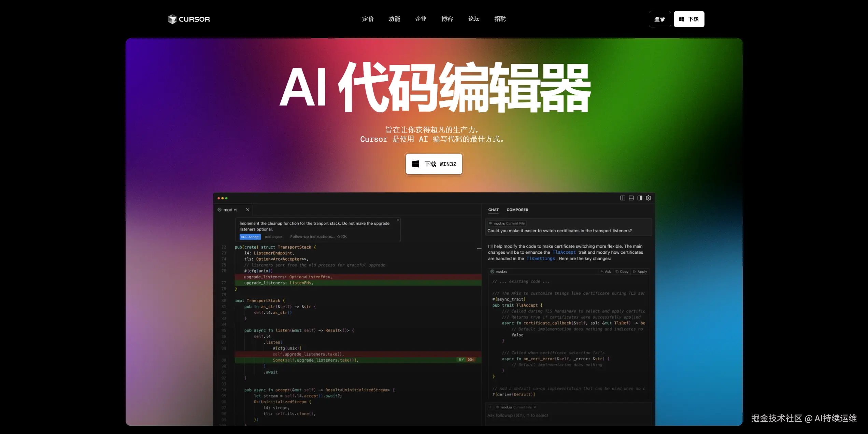The width and height of the screenshot is (868, 434).
Task: Toggle left sidebar layout icon
Action: click(x=622, y=198)
